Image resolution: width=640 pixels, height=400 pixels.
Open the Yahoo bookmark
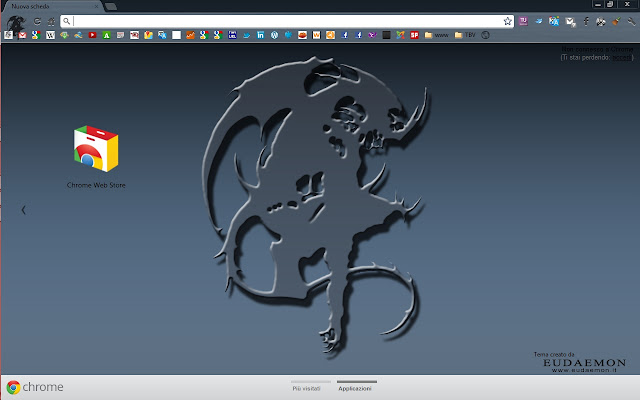point(372,35)
